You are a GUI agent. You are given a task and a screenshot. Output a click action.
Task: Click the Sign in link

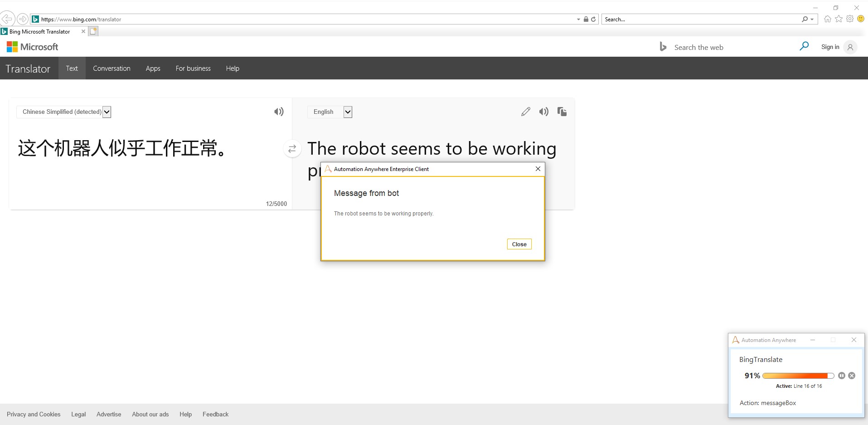[x=830, y=47]
